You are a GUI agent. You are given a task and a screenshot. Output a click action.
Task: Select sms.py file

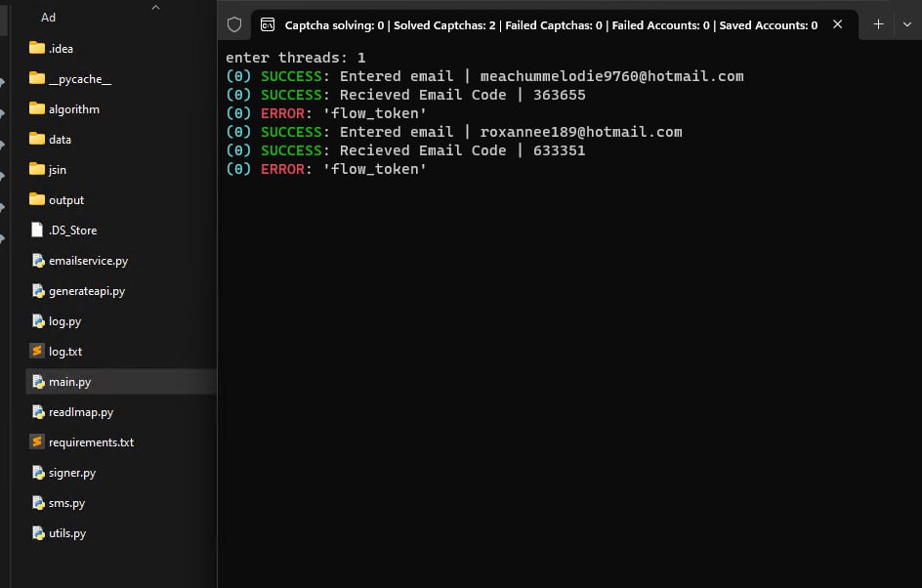point(58,503)
